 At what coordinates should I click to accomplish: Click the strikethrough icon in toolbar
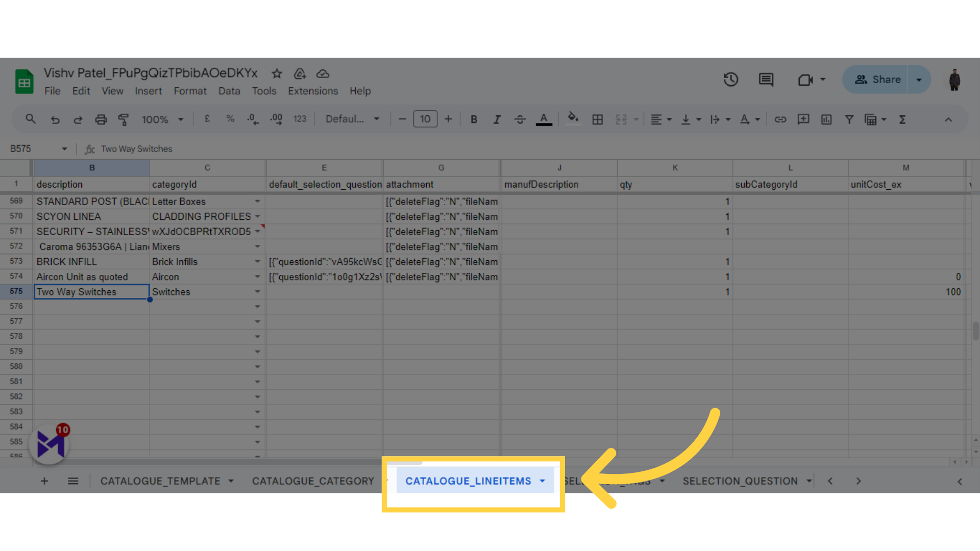519,119
